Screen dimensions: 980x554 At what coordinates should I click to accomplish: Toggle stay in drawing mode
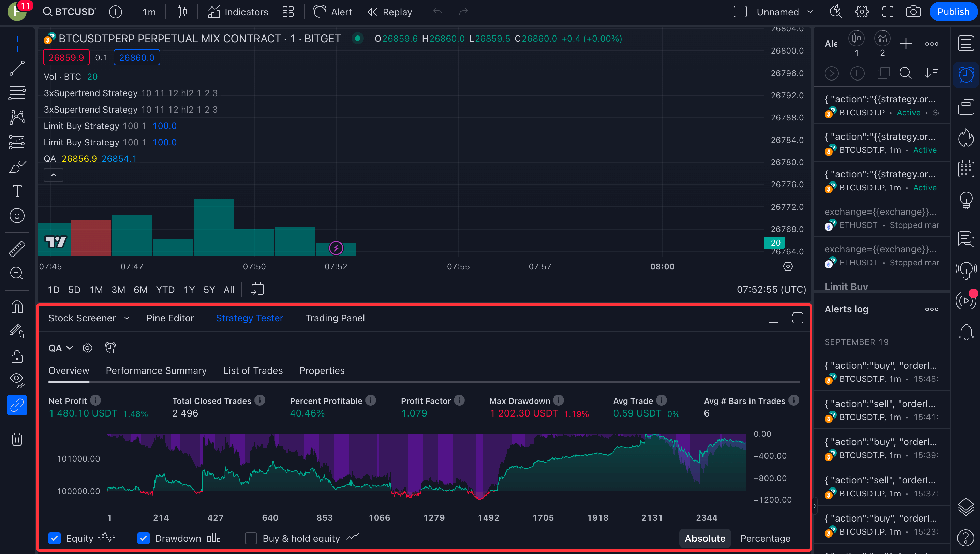(x=17, y=331)
